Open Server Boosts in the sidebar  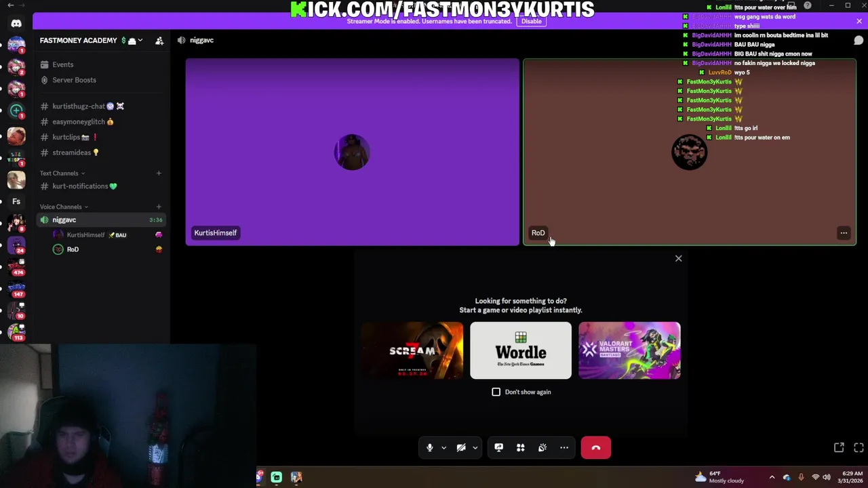tap(100, 80)
